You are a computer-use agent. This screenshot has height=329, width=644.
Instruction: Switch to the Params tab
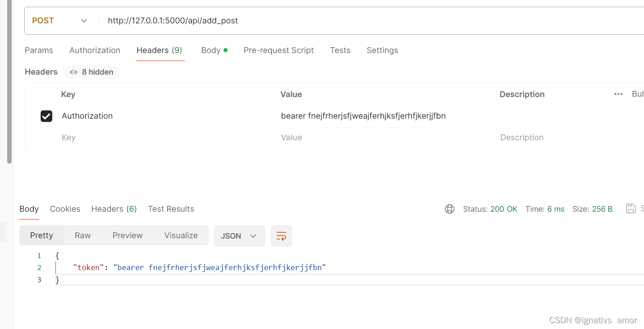(x=39, y=50)
